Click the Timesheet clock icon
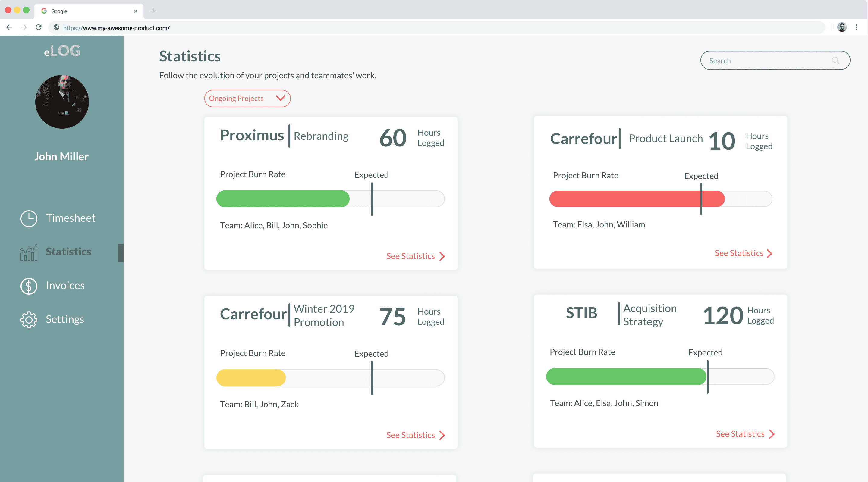This screenshot has width=868, height=482. point(29,219)
